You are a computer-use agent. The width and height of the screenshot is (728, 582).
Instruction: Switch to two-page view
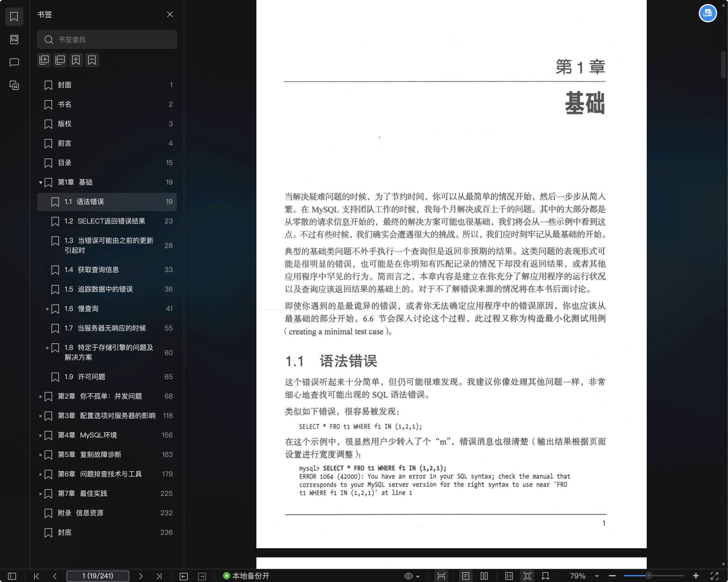tap(484, 576)
